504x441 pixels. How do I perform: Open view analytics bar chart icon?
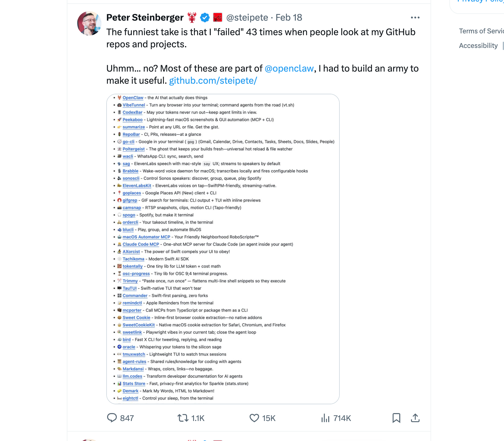pos(325,418)
